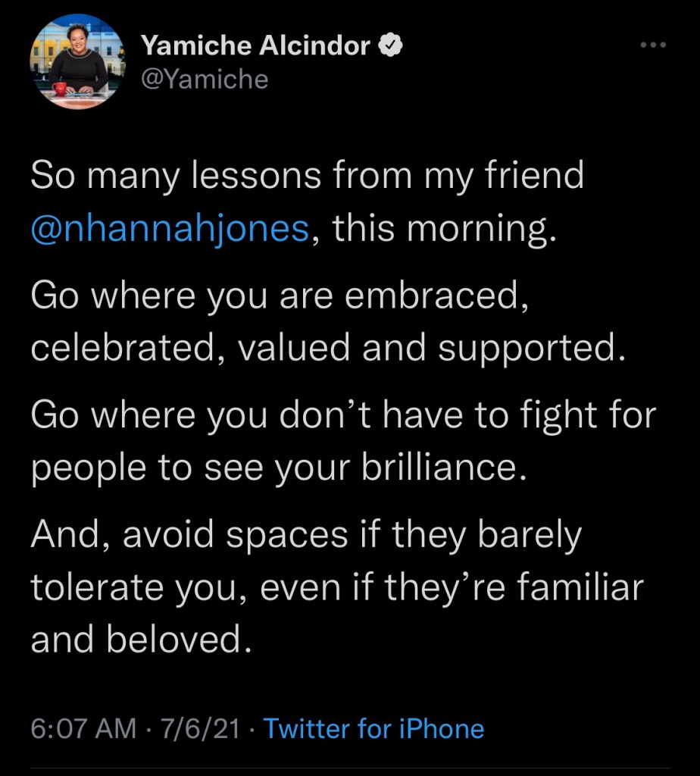Click the display name Yamiche Alcindor
This screenshot has width=700, height=776.
pyautogui.click(x=256, y=47)
